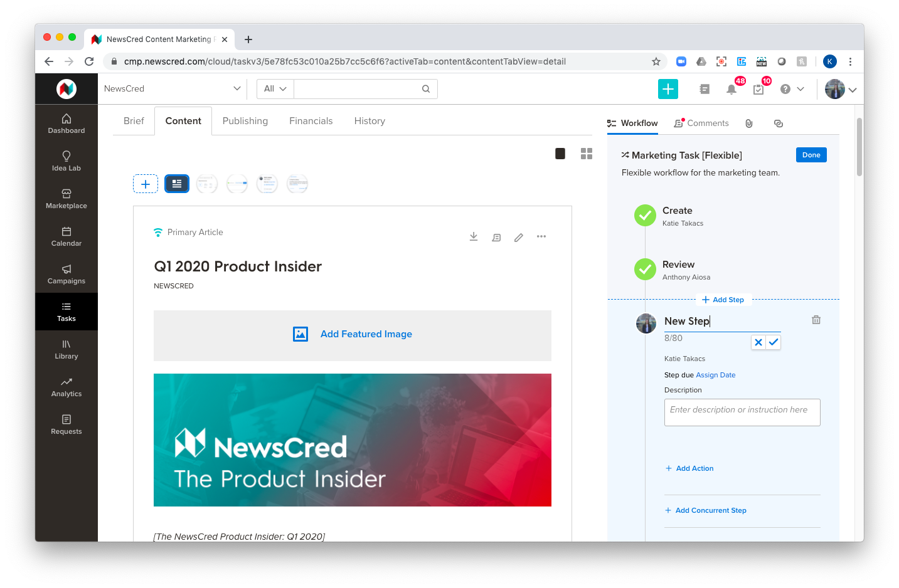899x588 pixels.
Task: Open the Dashboard from the sidebar
Action: coord(66,123)
